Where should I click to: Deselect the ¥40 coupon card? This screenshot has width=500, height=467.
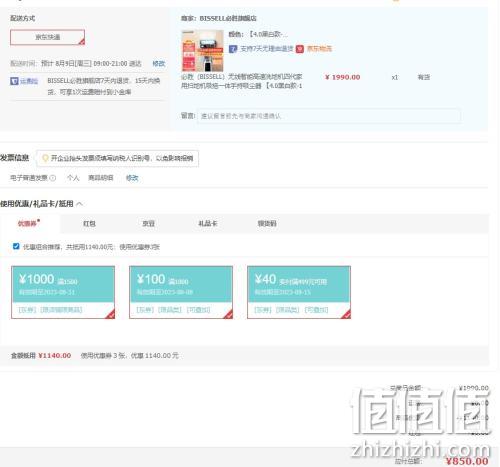pos(299,292)
